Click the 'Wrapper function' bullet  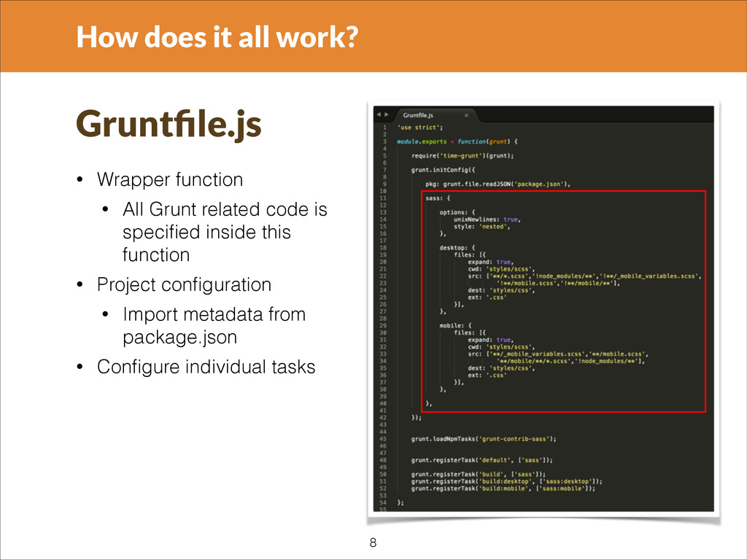[x=170, y=179]
